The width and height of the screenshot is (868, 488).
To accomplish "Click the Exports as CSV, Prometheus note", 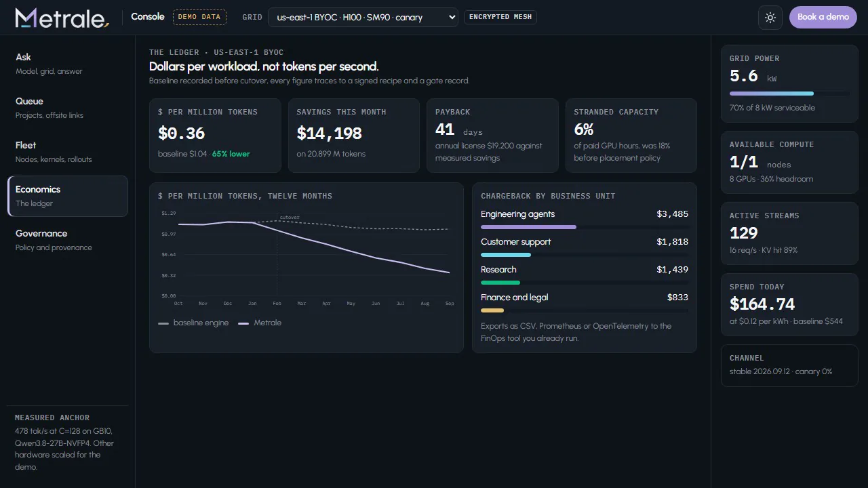I will (x=576, y=332).
